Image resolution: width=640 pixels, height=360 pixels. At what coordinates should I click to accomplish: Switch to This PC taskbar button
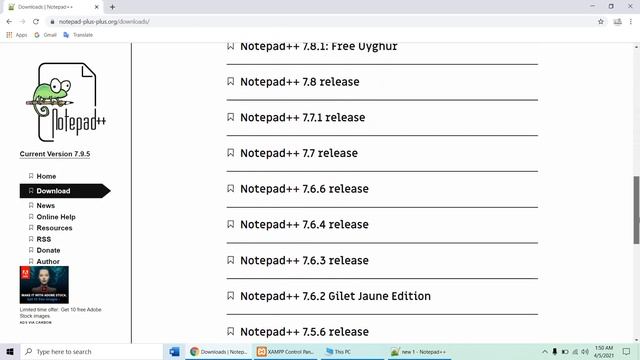(x=352, y=351)
